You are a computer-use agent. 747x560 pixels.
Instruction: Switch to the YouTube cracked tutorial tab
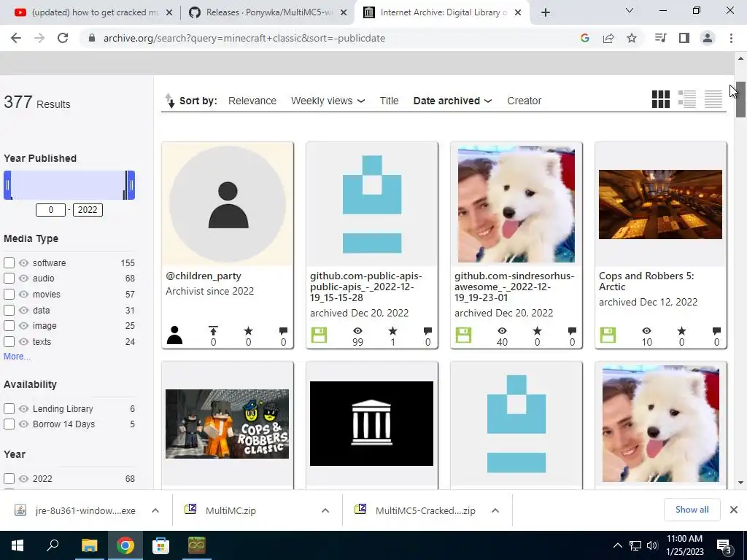point(94,12)
